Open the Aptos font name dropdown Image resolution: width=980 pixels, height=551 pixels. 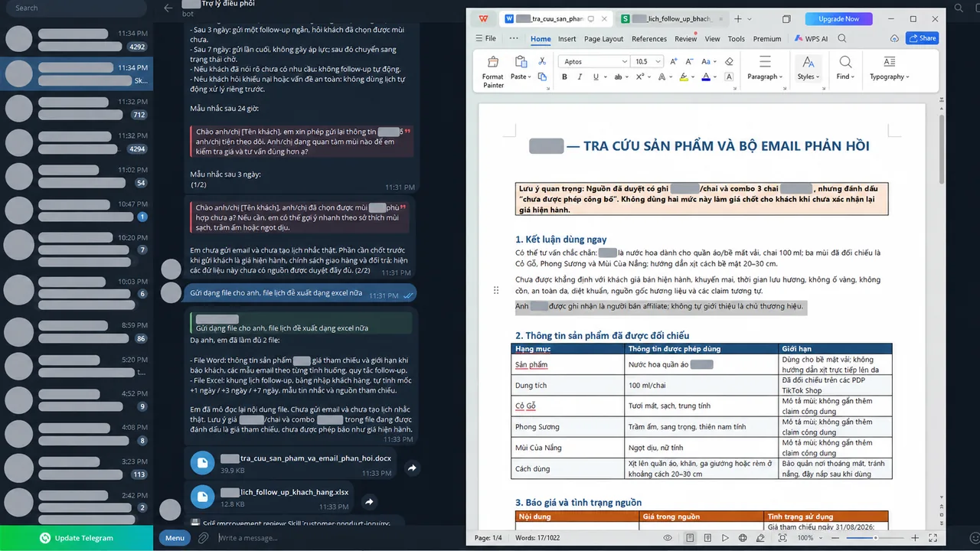coord(623,61)
